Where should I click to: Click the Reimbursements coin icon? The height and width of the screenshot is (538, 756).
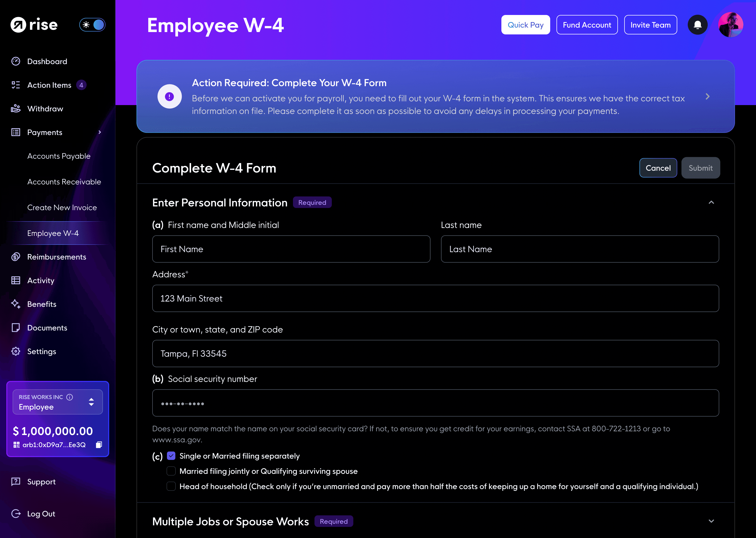pos(15,257)
